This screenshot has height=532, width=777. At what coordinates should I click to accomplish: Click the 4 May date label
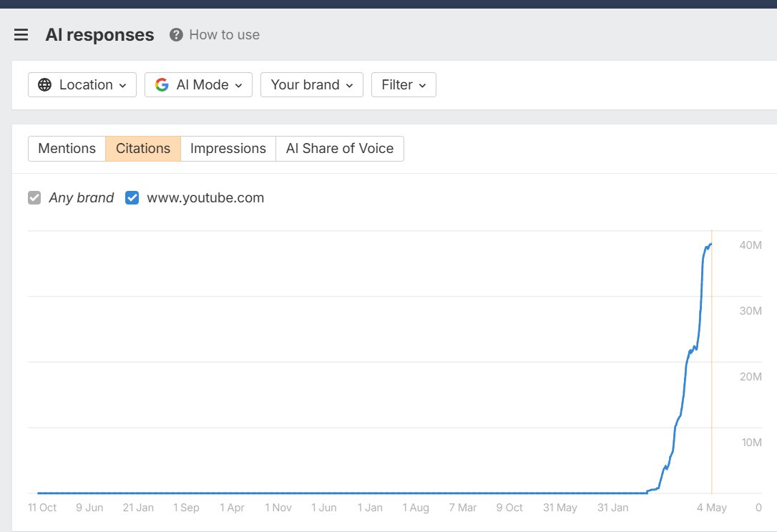click(712, 508)
